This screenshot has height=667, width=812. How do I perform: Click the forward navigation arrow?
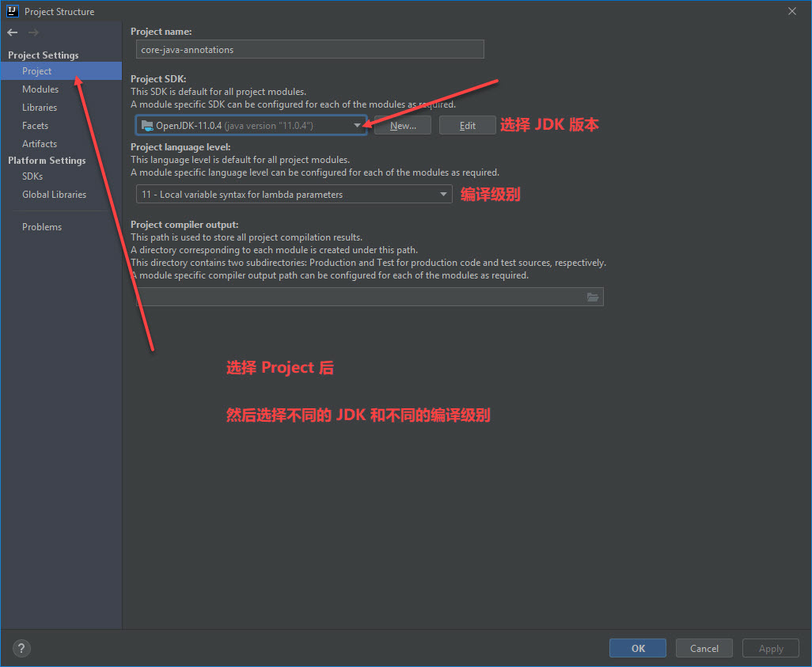point(31,32)
